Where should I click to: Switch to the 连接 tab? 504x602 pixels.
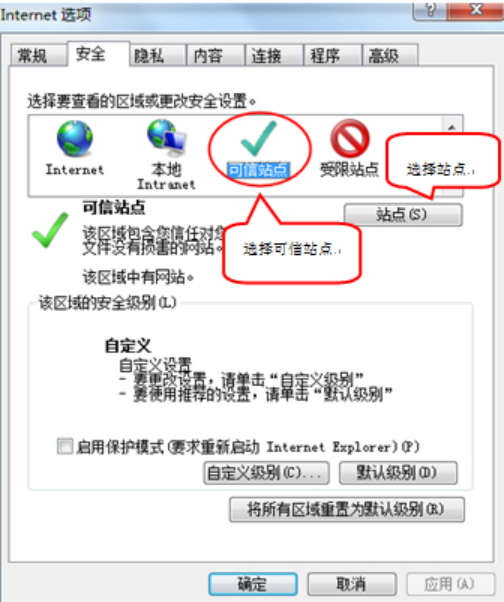(x=274, y=56)
